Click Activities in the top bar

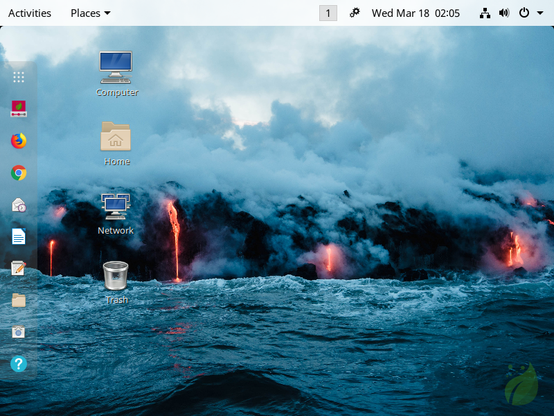tap(30, 13)
